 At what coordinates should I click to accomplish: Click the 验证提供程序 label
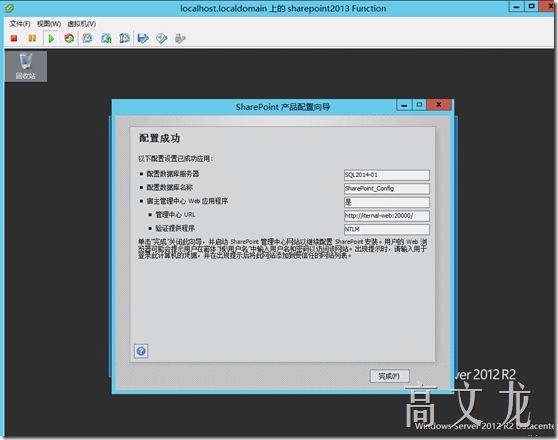pyautogui.click(x=175, y=228)
